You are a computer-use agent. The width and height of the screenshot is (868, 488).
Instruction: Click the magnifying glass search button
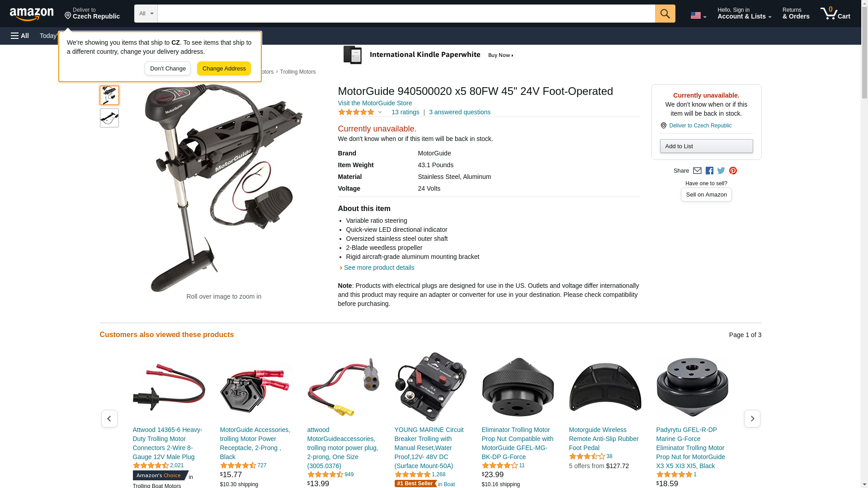coord(665,14)
